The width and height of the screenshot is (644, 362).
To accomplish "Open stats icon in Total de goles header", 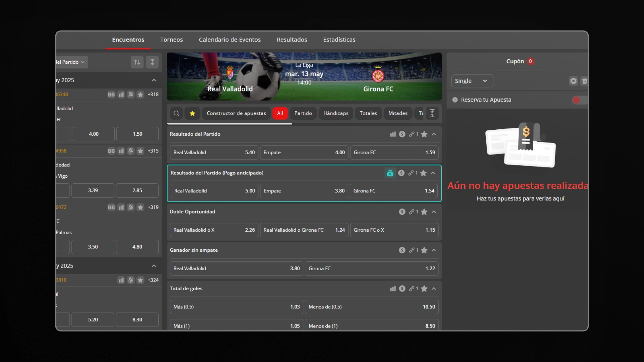I will click(x=393, y=289).
